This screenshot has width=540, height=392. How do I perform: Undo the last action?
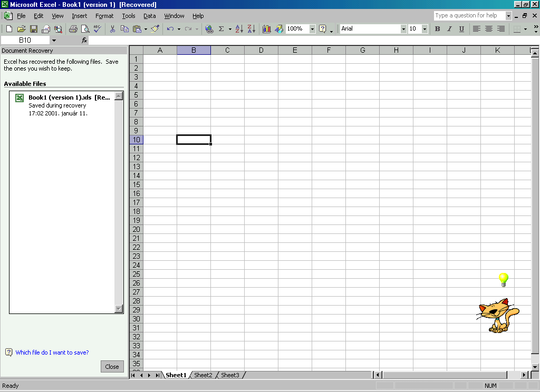click(x=170, y=29)
